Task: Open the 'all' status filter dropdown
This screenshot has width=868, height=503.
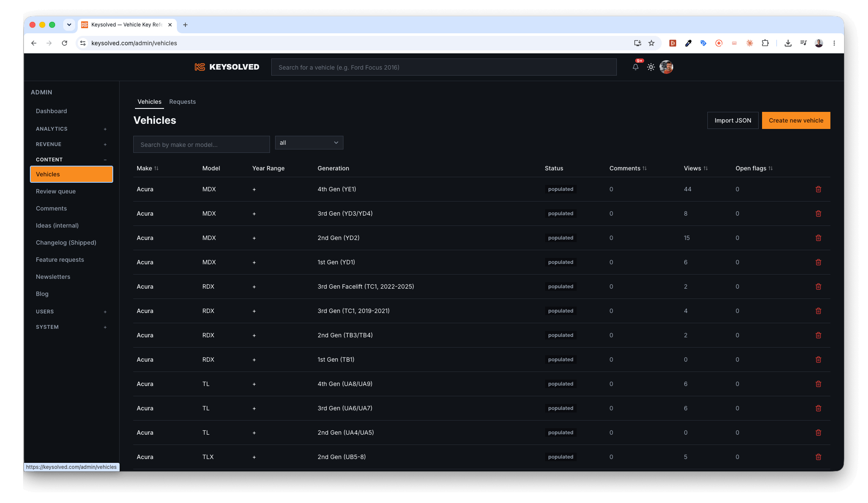Action: point(309,143)
